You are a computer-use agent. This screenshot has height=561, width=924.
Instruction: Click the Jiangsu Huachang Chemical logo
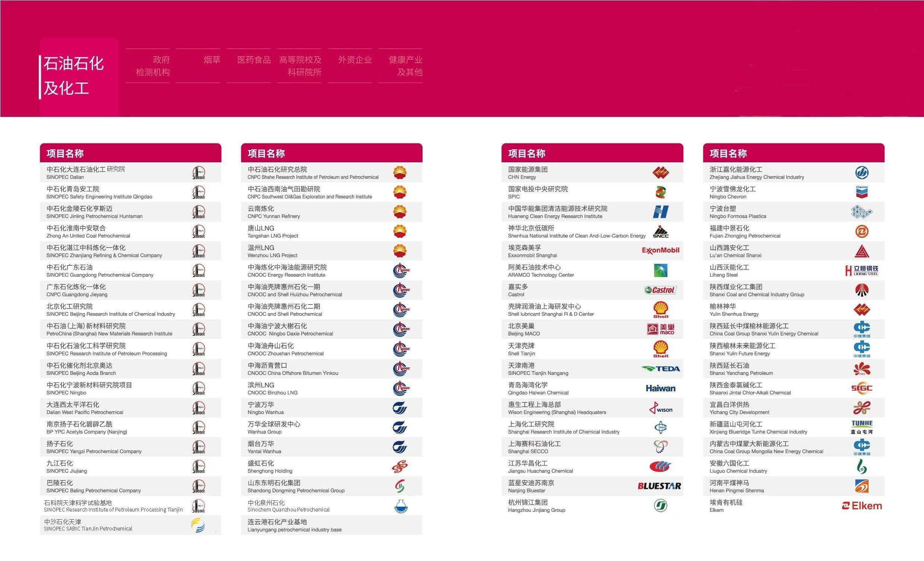pyautogui.click(x=660, y=466)
